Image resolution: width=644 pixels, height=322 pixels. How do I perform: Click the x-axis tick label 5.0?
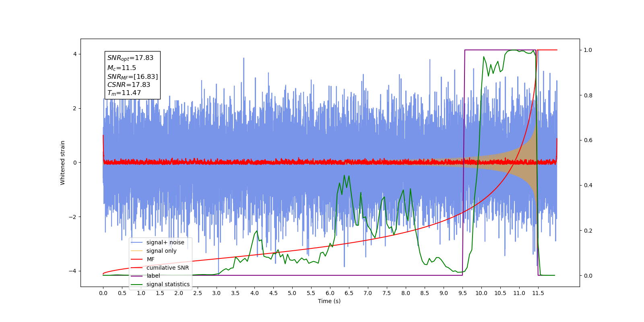point(292,293)
